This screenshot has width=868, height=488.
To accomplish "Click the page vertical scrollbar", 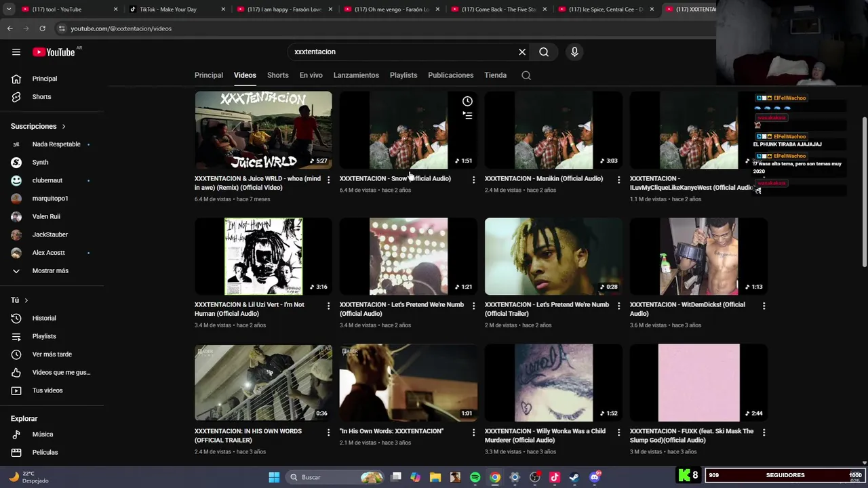I will [864, 193].
